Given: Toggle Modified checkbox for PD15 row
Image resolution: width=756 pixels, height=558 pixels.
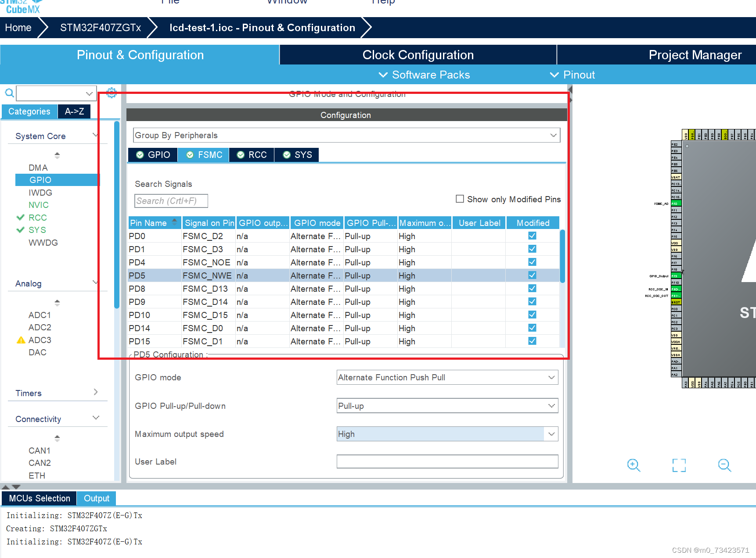Looking at the screenshot, I should [532, 341].
